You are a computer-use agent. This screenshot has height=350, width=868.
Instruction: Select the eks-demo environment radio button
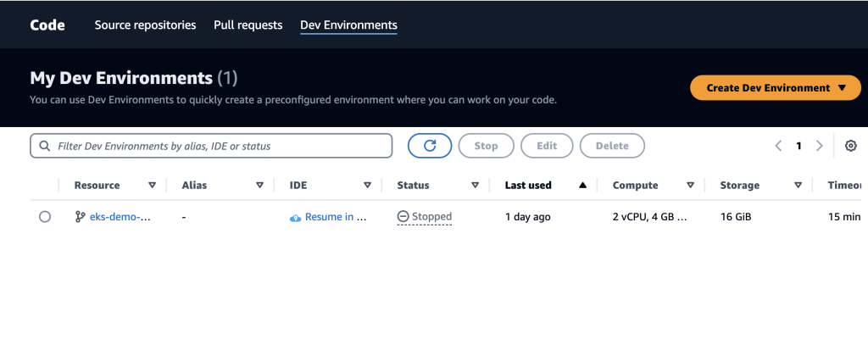[x=45, y=217]
